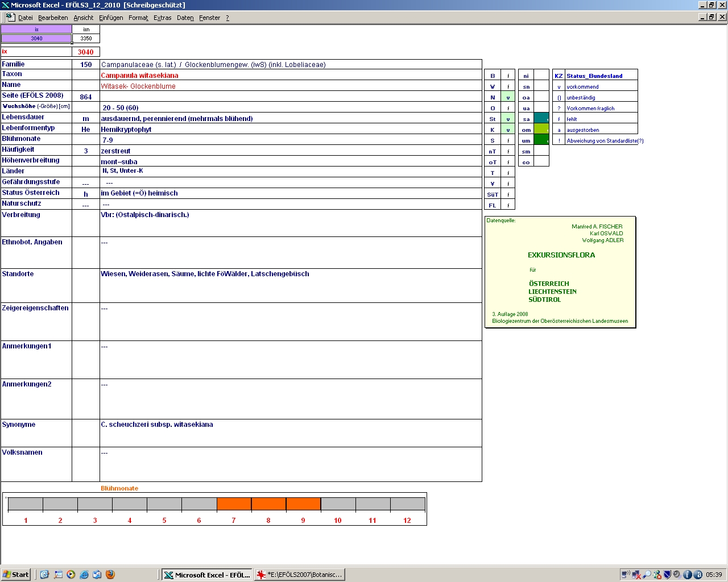The image size is (728, 582).
Task: Open the ? help menu
Action: (227, 18)
